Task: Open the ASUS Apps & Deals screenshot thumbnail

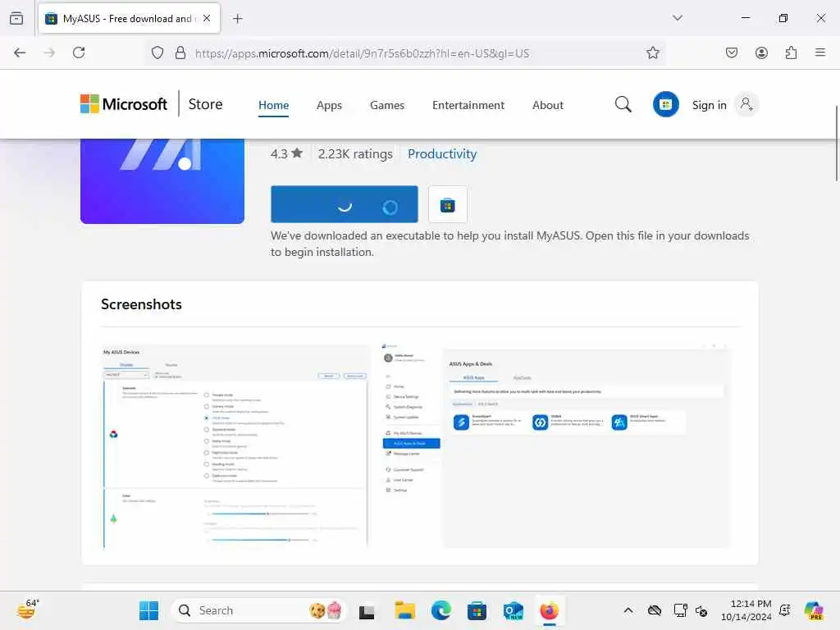Action: [557, 446]
